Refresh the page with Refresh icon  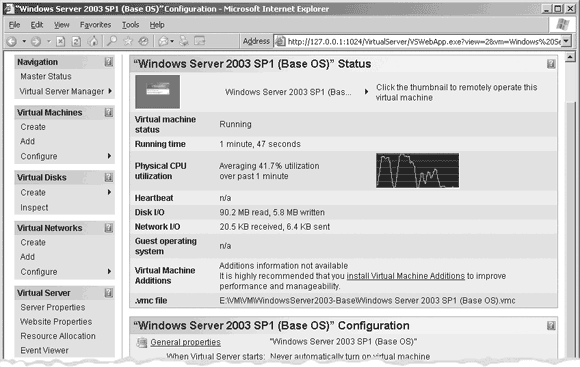77,41
